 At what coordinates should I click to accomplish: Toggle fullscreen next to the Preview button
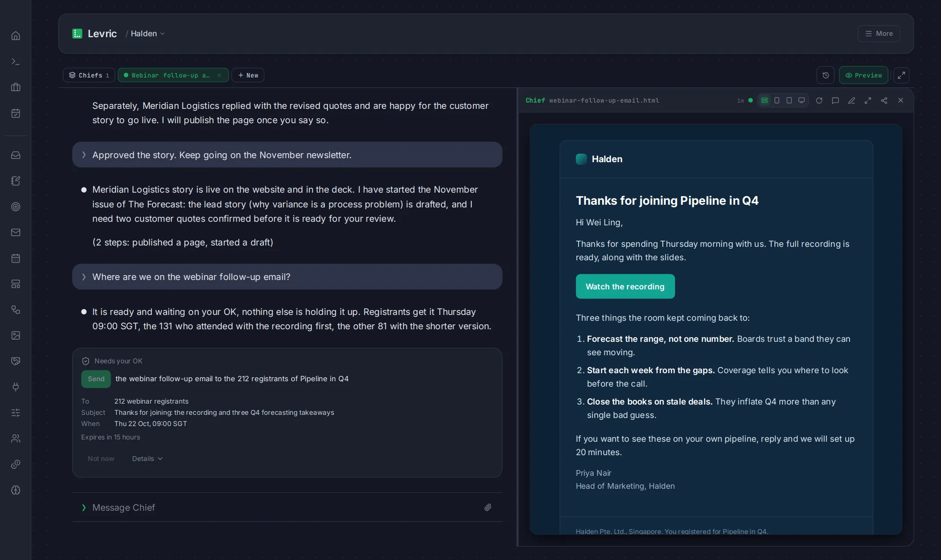pyautogui.click(x=901, y=75)
